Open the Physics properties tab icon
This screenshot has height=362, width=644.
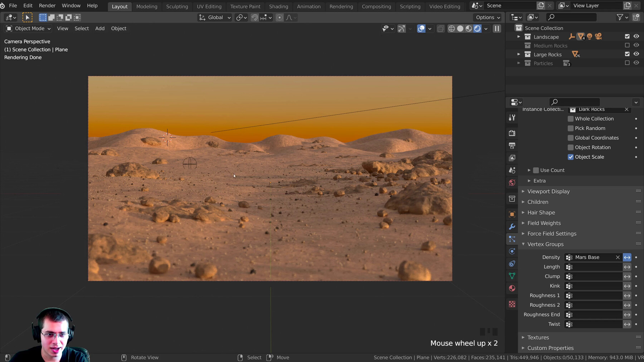point(512,251)
